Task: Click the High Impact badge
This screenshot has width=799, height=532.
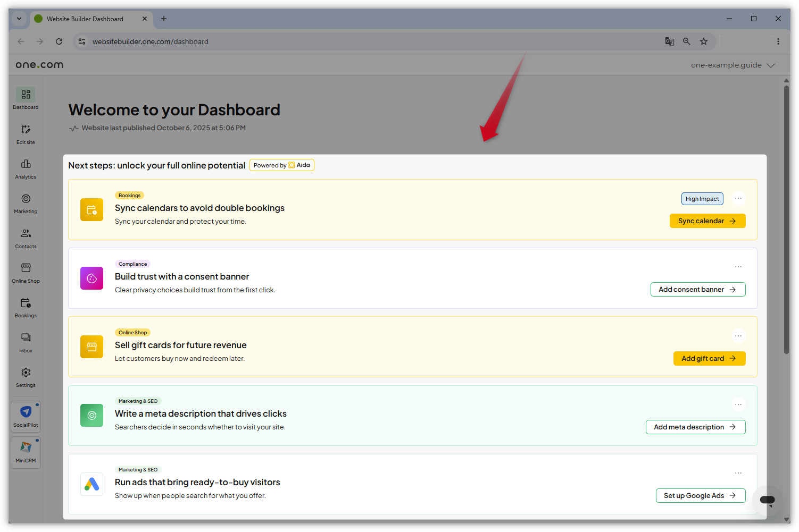Action: [x=702, y=199]
